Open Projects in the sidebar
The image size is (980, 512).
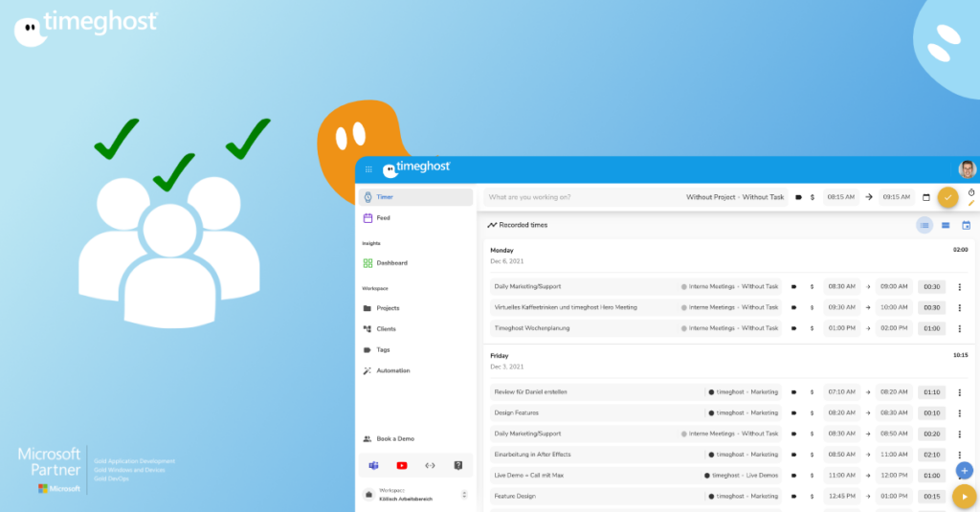pyautogui.click(x=388, y=308)
